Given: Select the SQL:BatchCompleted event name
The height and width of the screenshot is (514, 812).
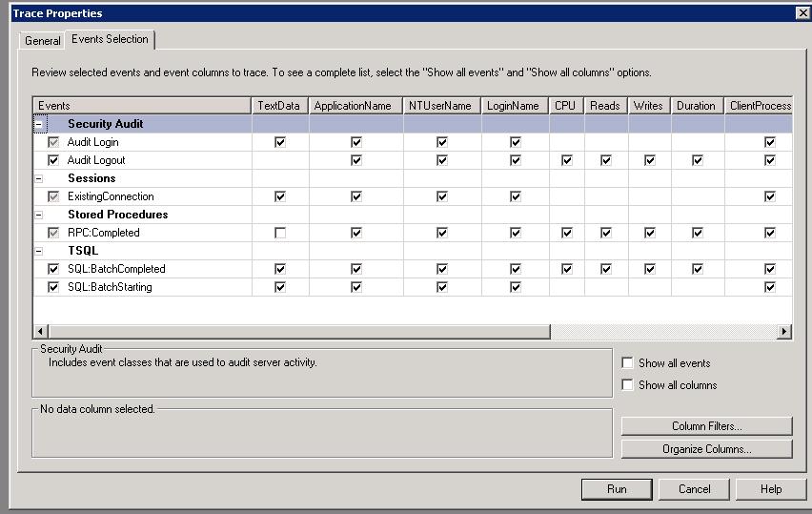Looking at the screenshot, I should 116,269.
